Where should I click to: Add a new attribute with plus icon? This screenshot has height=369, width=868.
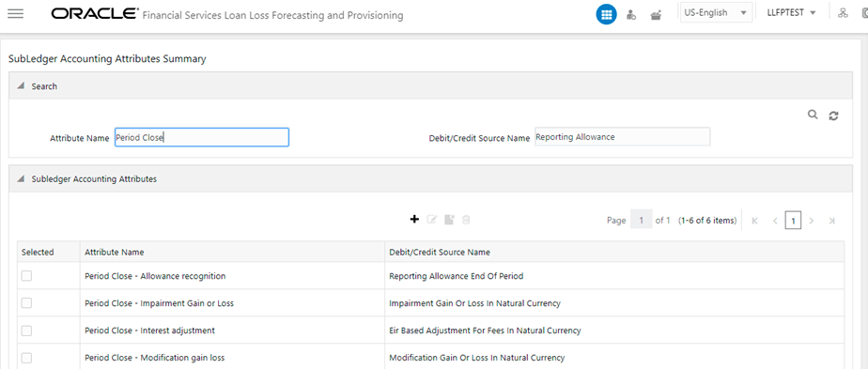coord(414,220)
